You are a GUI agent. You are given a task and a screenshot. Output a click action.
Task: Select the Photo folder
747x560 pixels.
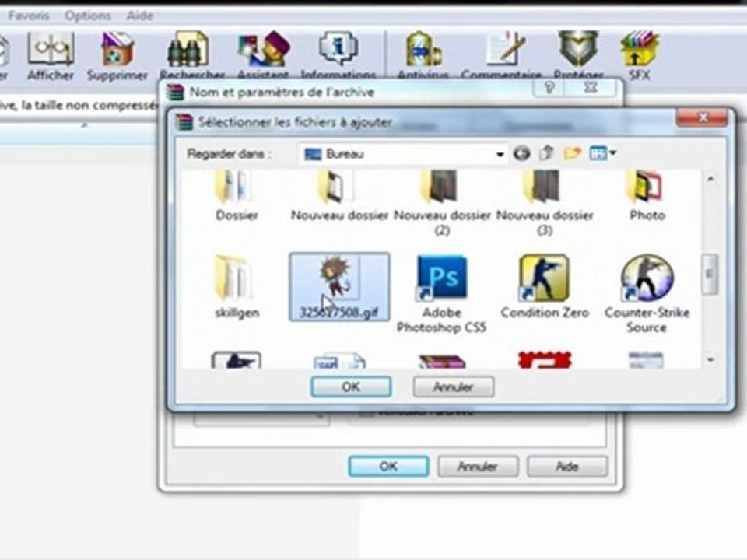[647, 196]
